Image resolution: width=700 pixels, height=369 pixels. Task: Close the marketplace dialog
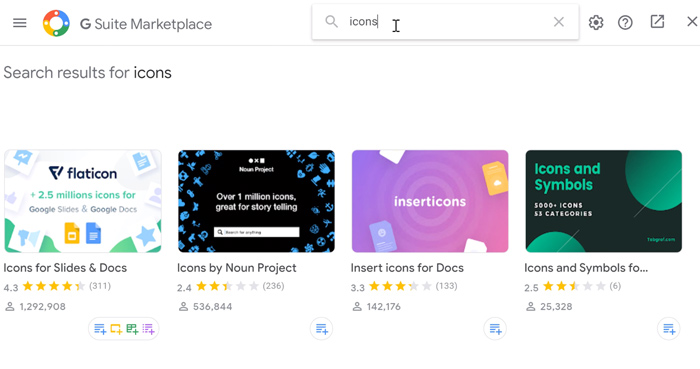[692, 21]
